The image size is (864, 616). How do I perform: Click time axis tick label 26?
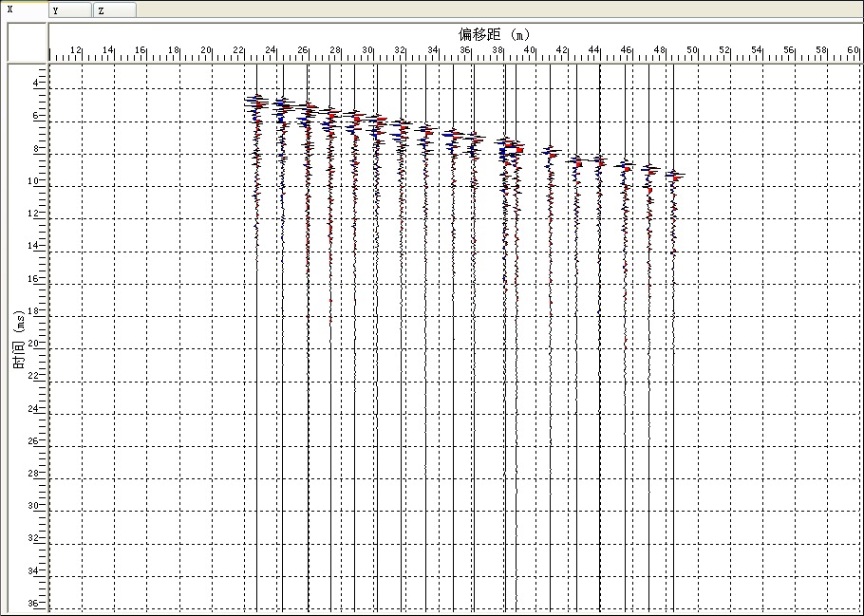33,440
